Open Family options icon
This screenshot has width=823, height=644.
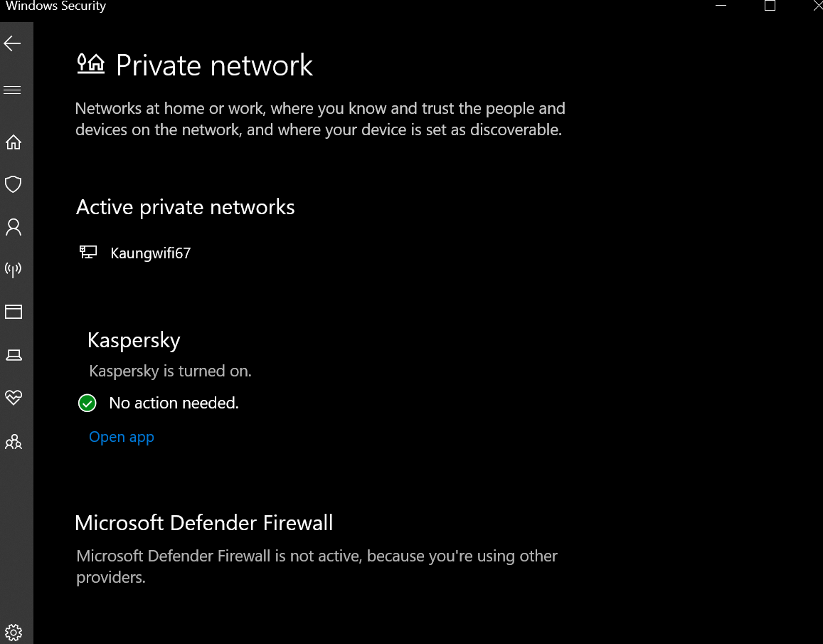(13, 443)
